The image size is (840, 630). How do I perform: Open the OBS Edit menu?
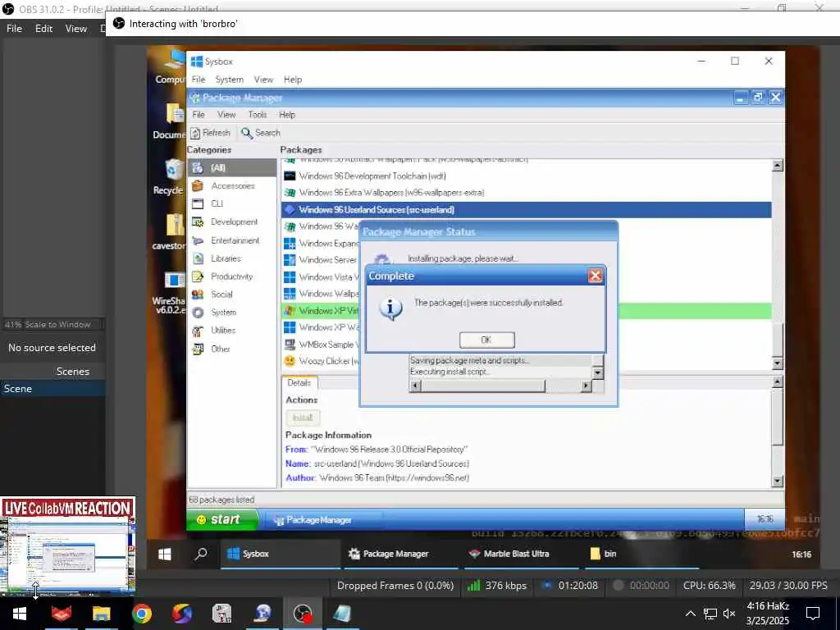[x=44, y=29]
